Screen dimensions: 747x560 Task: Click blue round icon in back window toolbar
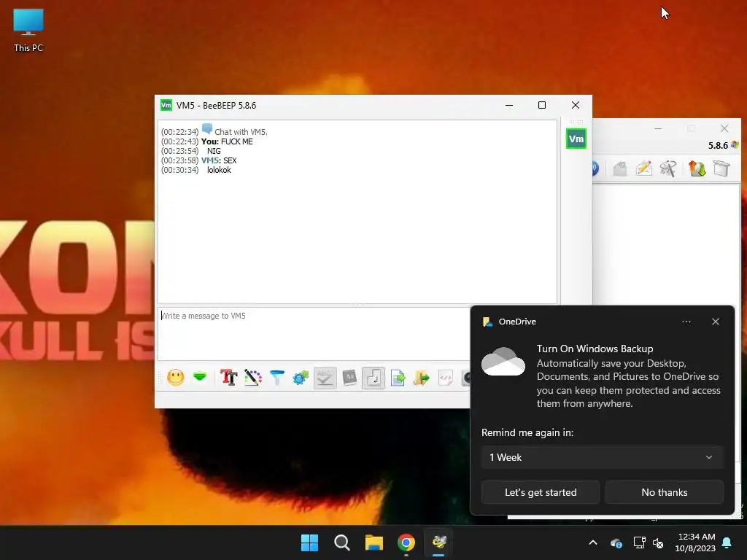595,168
